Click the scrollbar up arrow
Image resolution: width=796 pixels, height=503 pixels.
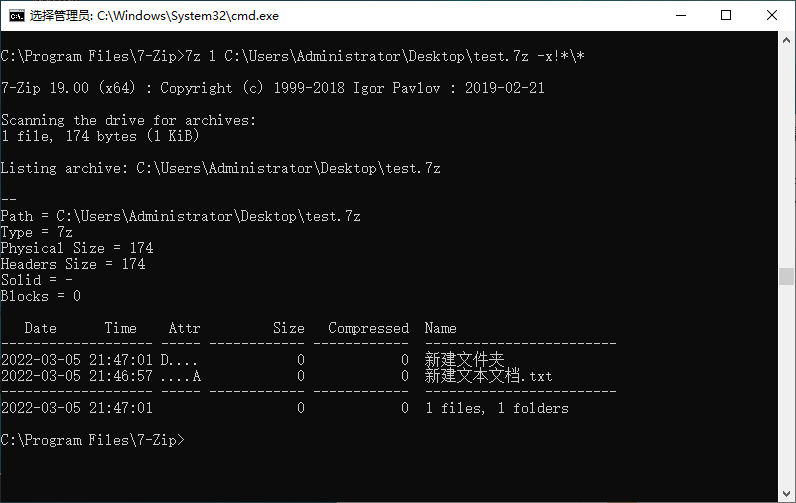coord(787,40)
